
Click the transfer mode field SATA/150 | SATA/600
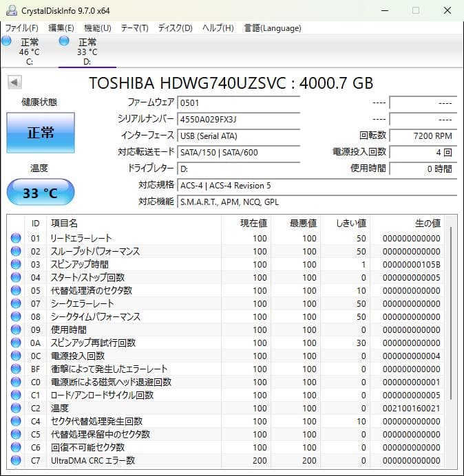tap(238, 152)
